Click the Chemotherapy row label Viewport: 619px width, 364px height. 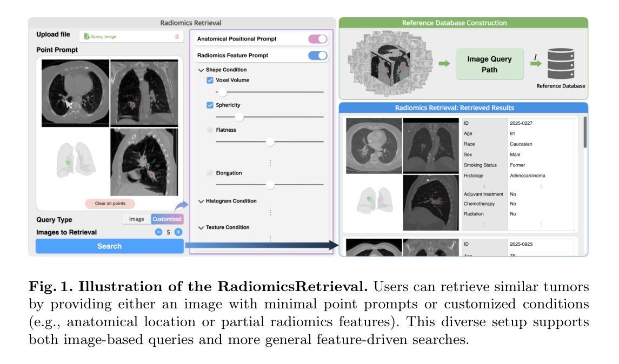click(x=479, y=204)
